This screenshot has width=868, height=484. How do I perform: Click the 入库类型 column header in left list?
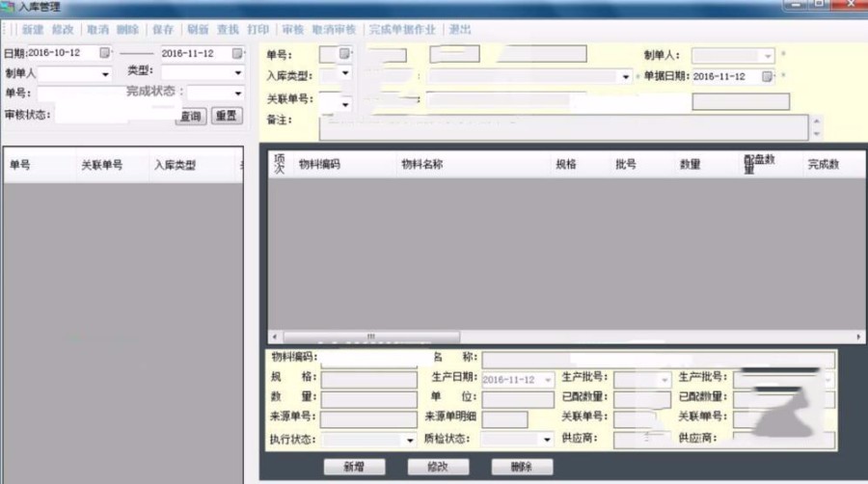click(x=175, y=165)
